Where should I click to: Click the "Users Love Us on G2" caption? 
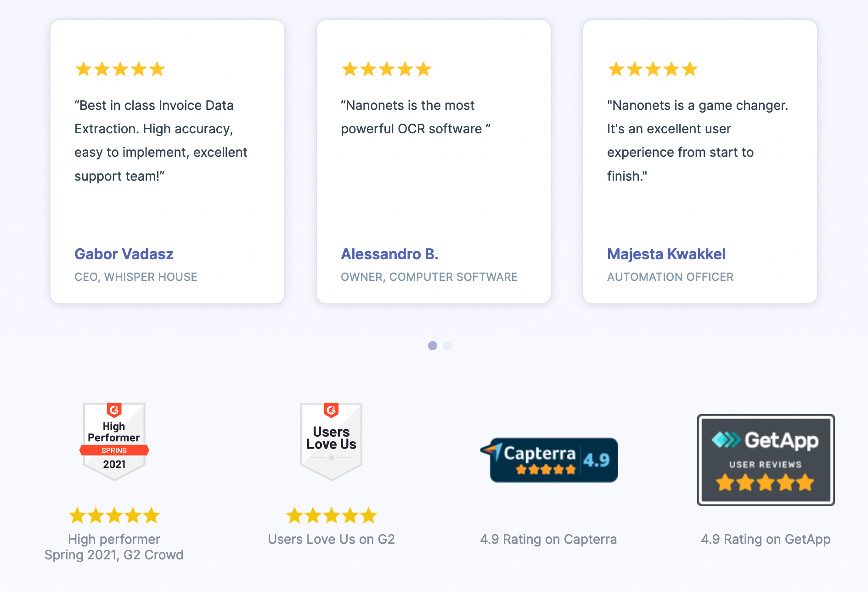click(x=331, y=539)
